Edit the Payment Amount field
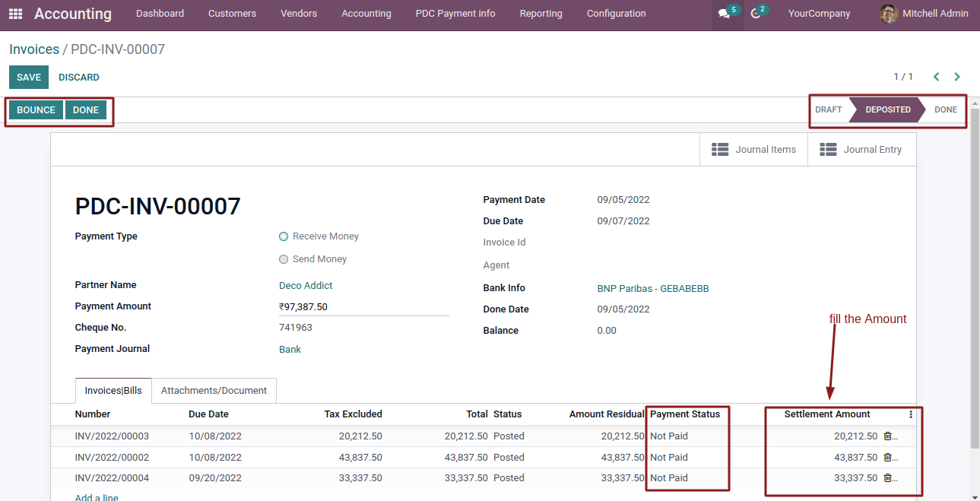The height and width of the screenshot is (501, 980). click(364, 307)
